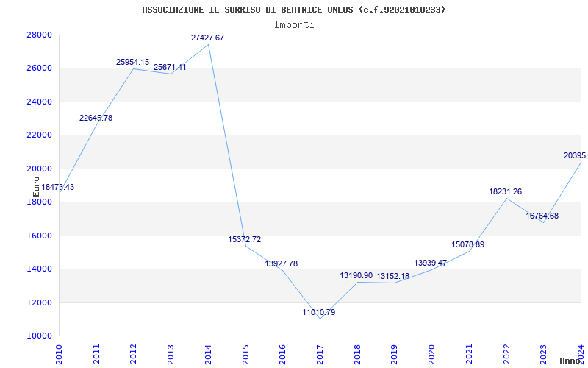This screenshot has width=588, height=368.
Task: Click the data label 18231.26
Action: [x=506, y=191]
